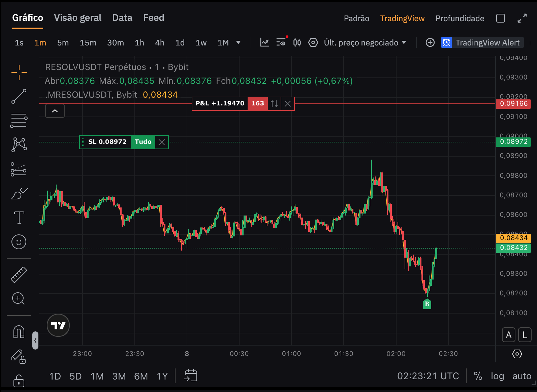The height and width of the screenshot is (392, 537).
Task: Open the TradingView Alert button
Action: [482, 43]
